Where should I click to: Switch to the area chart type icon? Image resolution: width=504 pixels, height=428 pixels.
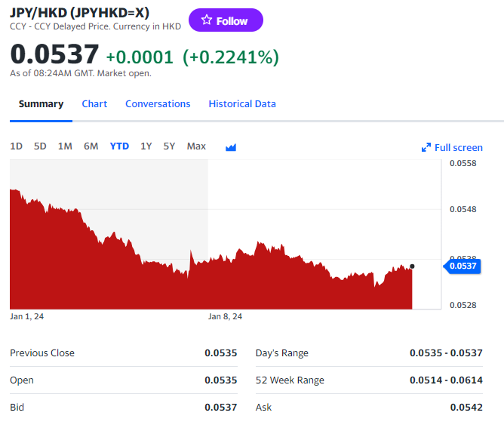(x=231, y=147)
